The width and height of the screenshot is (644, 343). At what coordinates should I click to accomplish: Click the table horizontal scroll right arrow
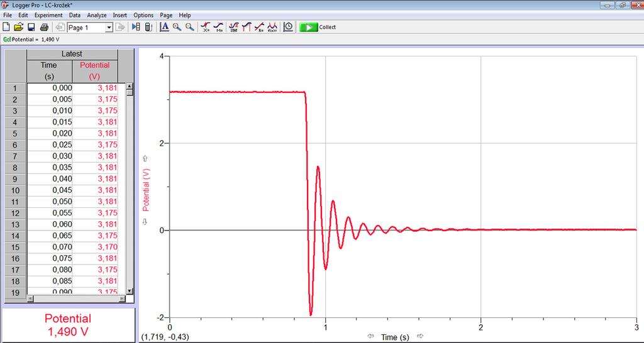122,299
